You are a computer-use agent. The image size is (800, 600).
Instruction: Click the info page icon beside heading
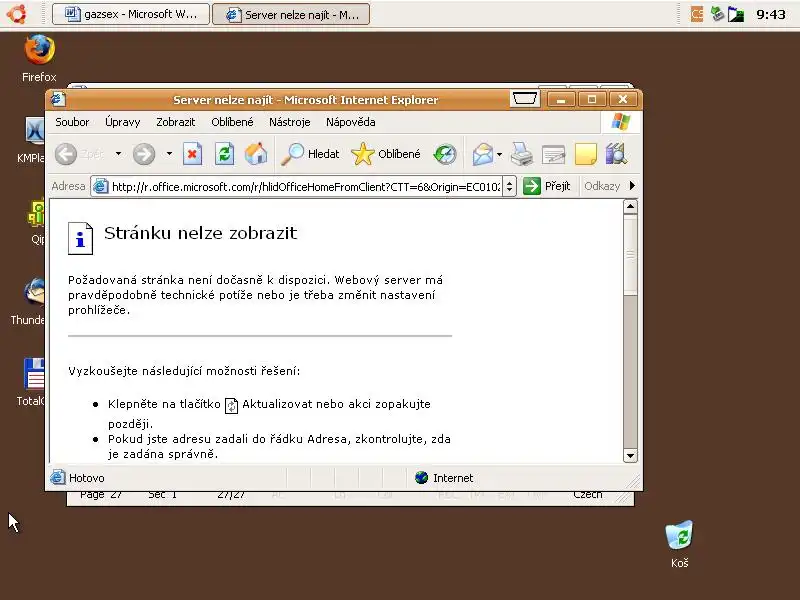point(81,238)
